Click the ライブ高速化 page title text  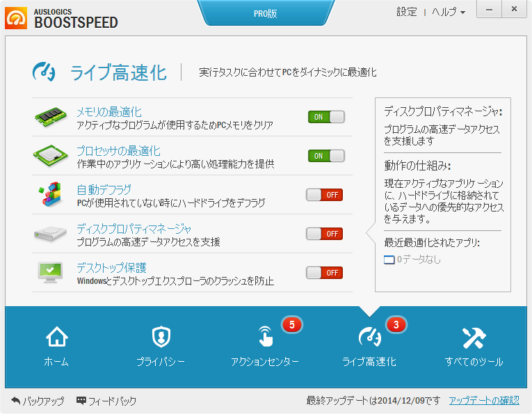tap(118, 72)
